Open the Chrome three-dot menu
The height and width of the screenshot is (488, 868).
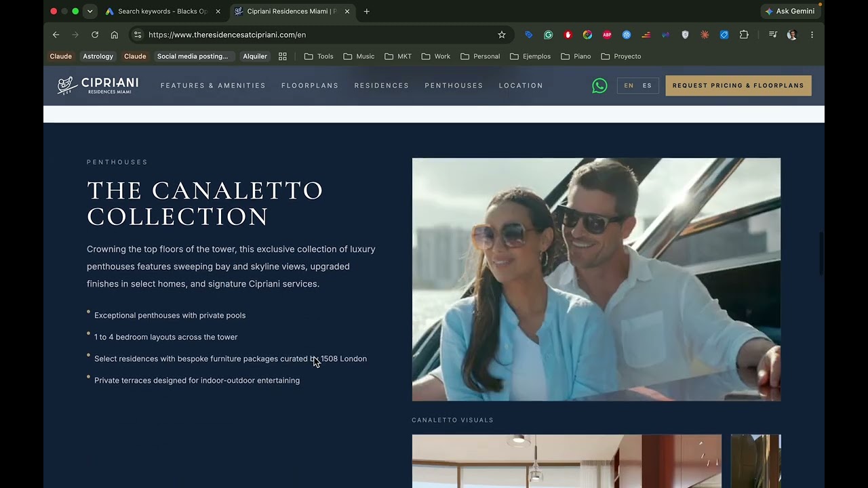coord(812,35)
